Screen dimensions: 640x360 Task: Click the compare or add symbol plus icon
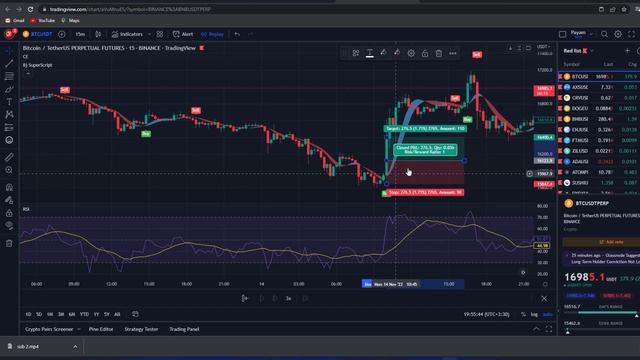(x=62, y=34)
